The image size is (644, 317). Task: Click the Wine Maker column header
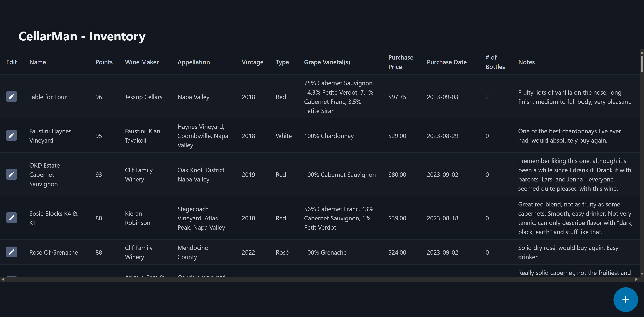coord(142,62)
